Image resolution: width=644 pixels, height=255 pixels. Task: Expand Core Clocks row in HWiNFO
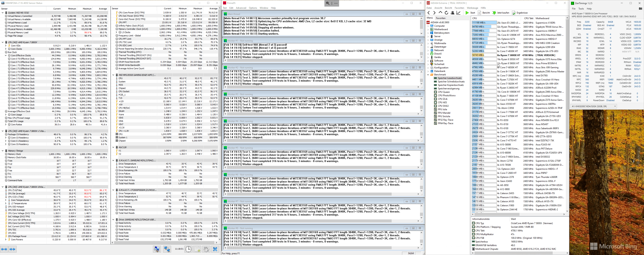(6, 49)
